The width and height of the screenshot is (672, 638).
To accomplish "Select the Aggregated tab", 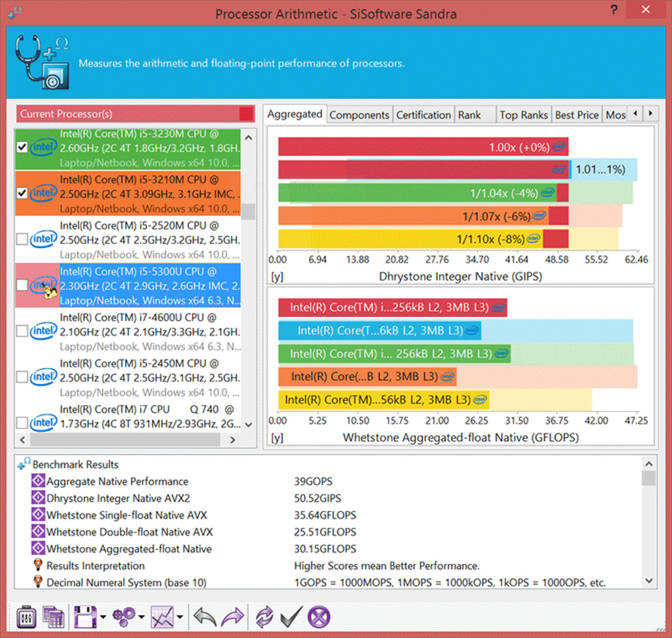I will [295, 114].
